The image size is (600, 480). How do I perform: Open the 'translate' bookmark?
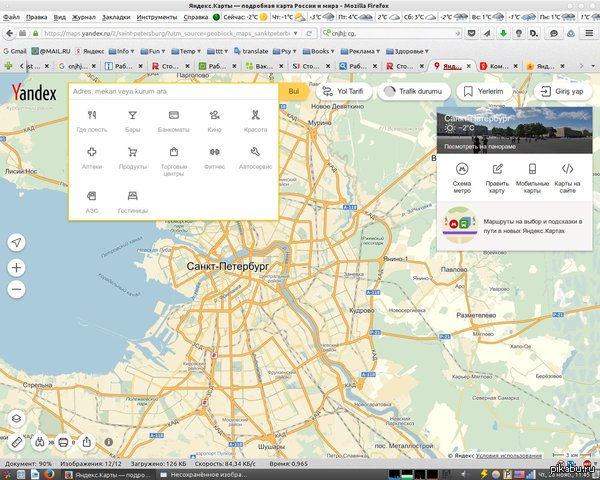pos(251,51)
